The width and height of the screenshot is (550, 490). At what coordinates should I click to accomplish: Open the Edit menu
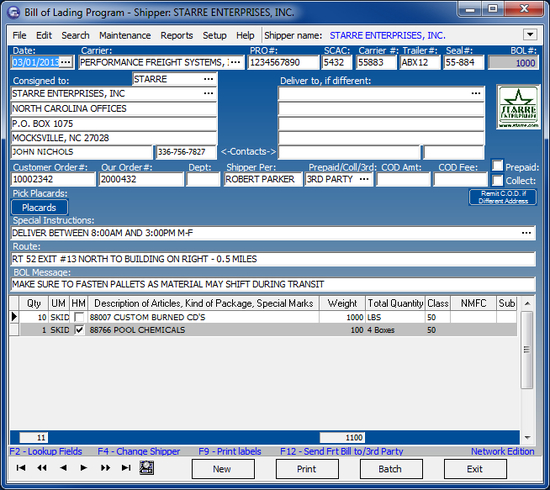44,35
